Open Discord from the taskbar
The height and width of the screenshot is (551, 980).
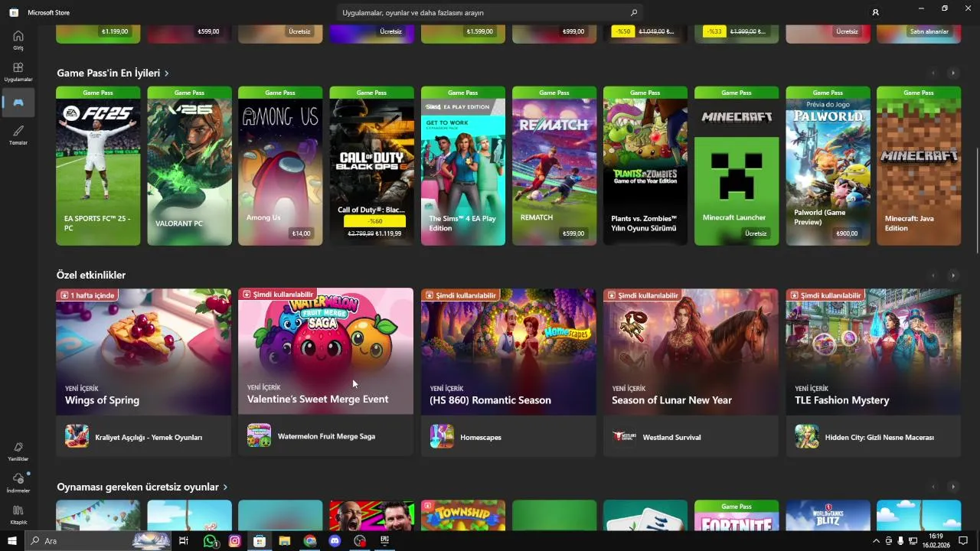(x=335, y=541)
